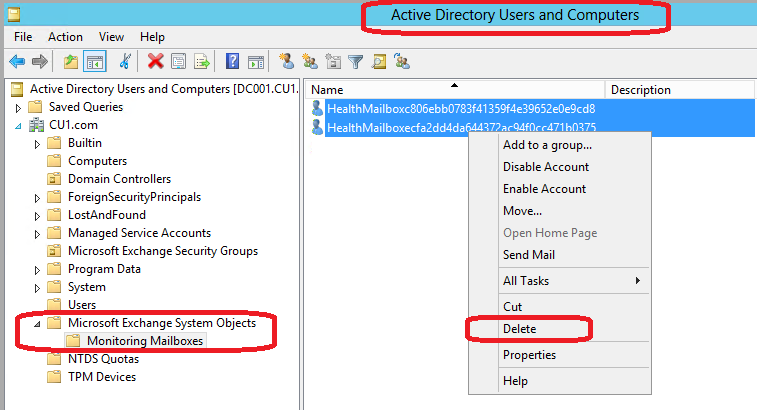Expand the Saved Queries tree node
Screen dimensions: 764x412
(18, 107)
